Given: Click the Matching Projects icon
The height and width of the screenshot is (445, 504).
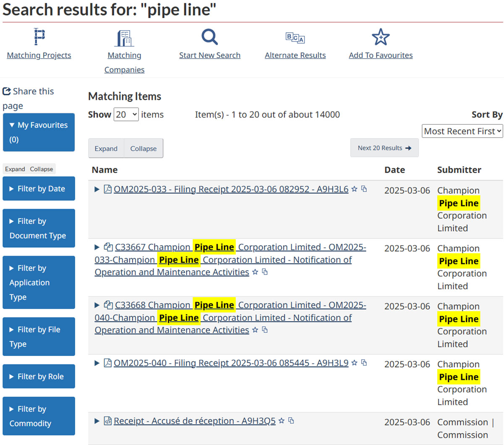Looking at the screenshot, I should (x=39, y=37).
